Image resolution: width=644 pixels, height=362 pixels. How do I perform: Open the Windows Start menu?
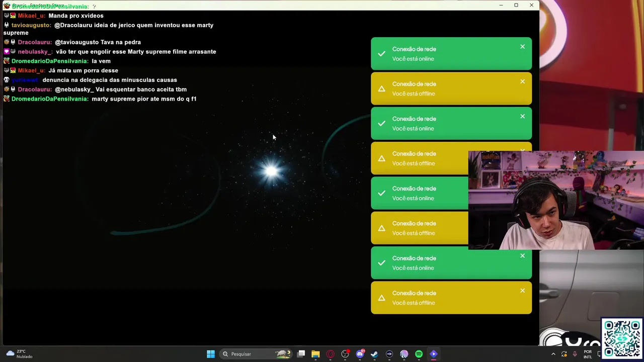[x=211, y=354]
